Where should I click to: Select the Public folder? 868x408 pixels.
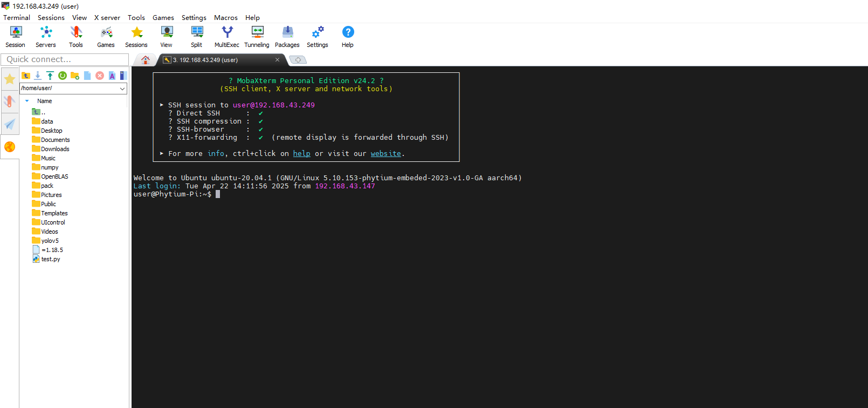coord(44,204)
